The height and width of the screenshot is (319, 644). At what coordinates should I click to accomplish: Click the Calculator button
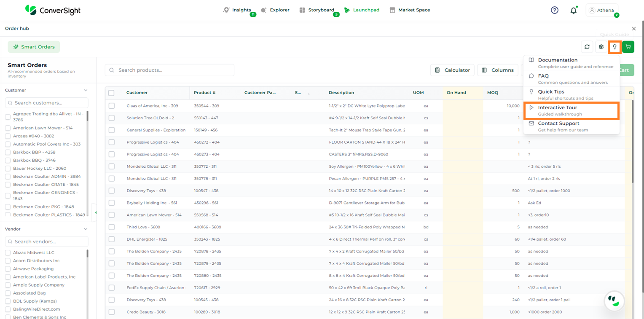(452, 70)
